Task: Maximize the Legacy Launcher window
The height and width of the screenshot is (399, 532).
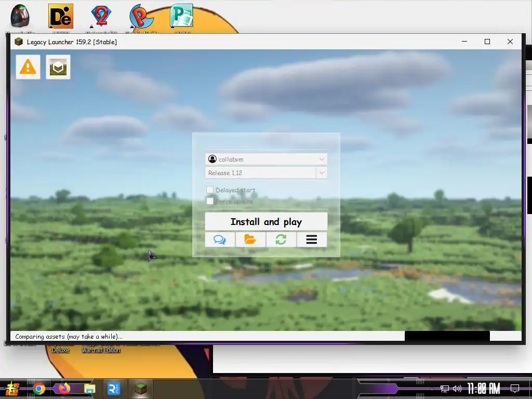Action: coord(487,42)
